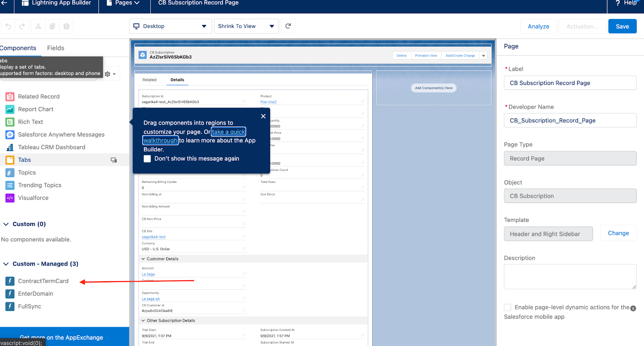Open the Shrink To View dropdown

tap(246, 26)
